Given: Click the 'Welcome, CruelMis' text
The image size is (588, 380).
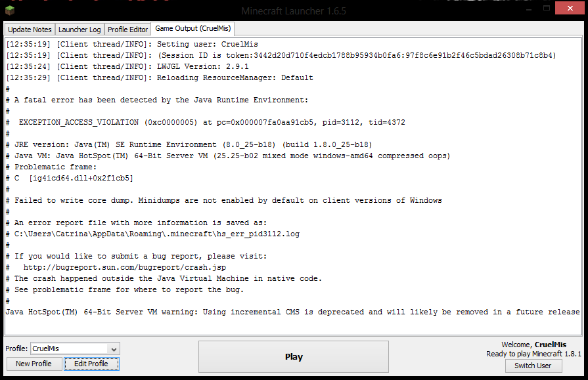Looking at the screenshot, I should pyautogui.click(x=533, y=345).
